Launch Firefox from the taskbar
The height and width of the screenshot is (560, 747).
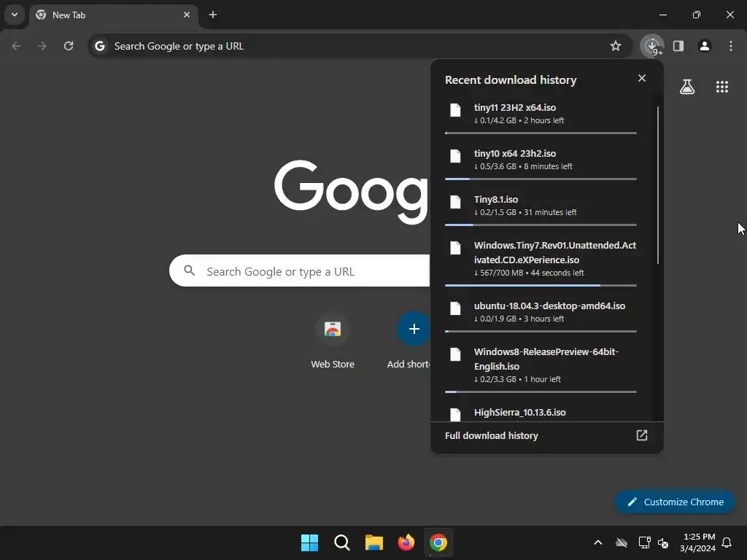point(406,542)
